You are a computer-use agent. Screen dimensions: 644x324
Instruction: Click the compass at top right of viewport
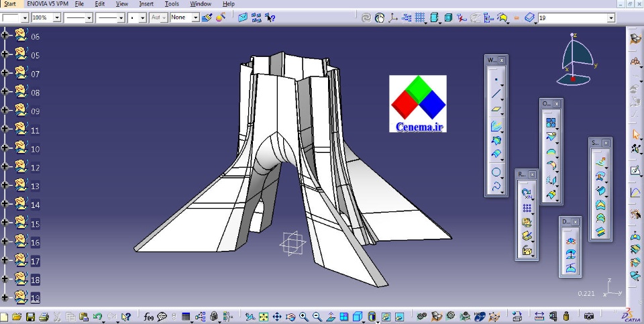pos(577,60)
